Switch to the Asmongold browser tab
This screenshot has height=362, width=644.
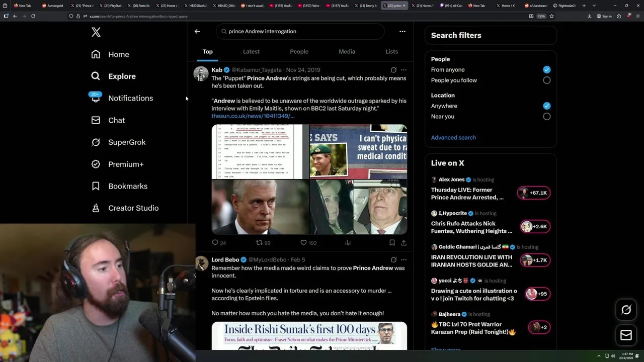tap(53, 6)
